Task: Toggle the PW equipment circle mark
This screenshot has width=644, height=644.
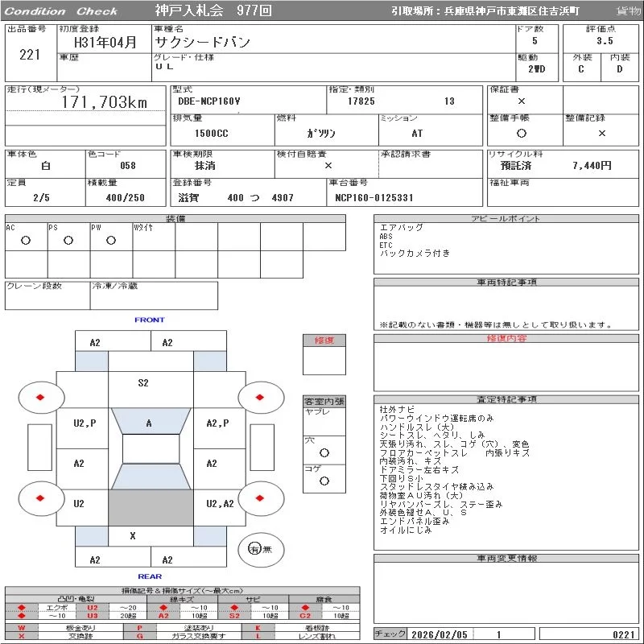Action: (110, 241)
